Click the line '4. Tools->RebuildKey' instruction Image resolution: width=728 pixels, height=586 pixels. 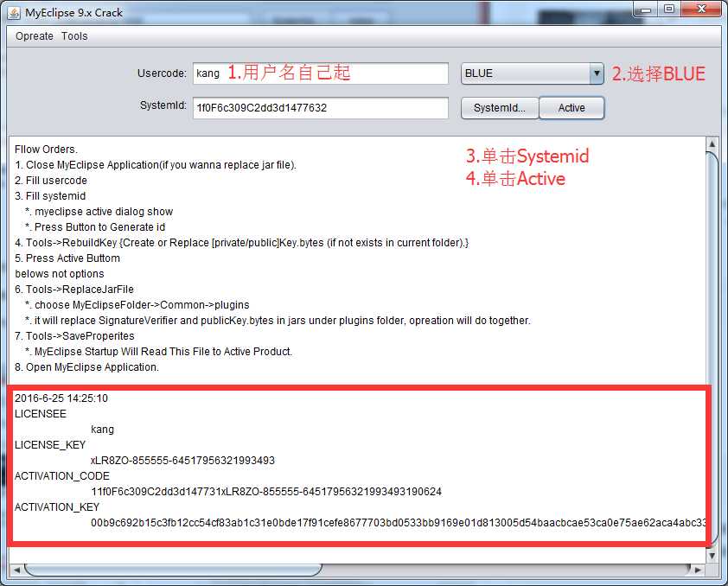coord(241,243)
